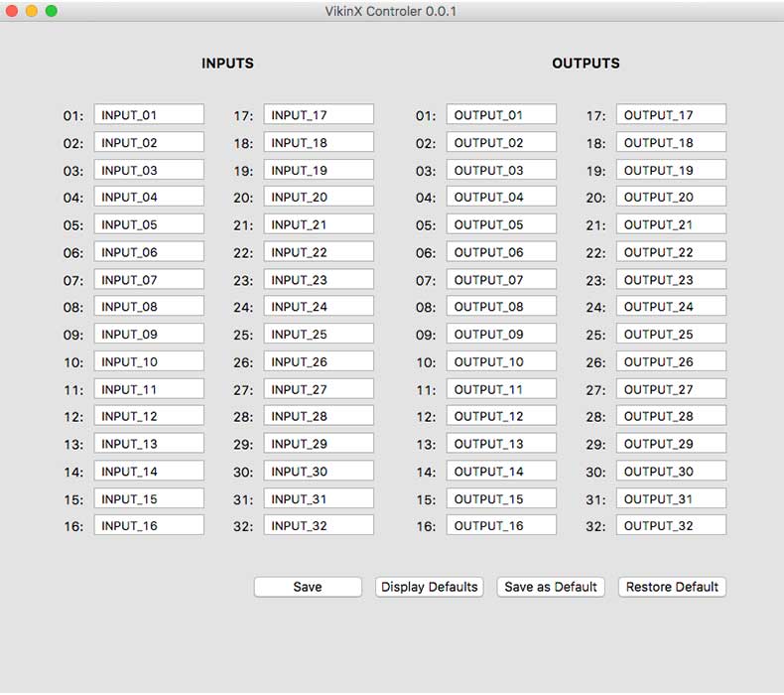Click the INPUT_17 text field
The image size is (784, 695).
pos(319,115)
